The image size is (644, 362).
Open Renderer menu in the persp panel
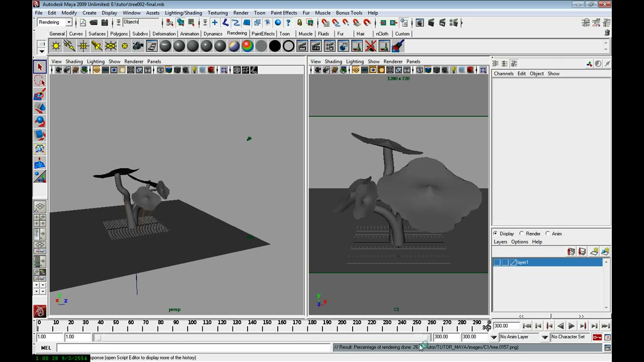click(x=134, y=61)
